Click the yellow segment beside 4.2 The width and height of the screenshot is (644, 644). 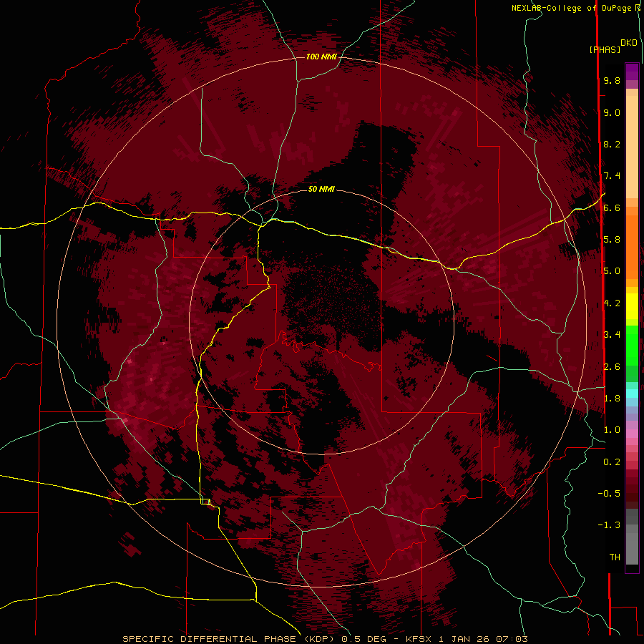pyautogui.click(x=632, y=306)
